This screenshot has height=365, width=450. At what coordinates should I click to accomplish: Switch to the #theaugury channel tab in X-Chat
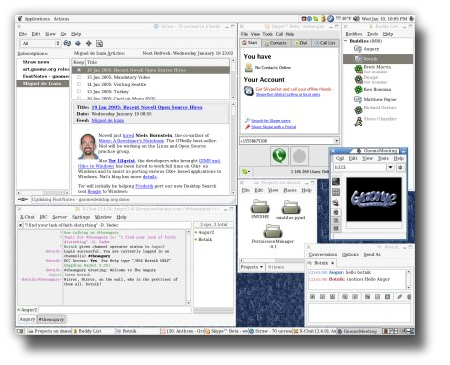point(51,319)
